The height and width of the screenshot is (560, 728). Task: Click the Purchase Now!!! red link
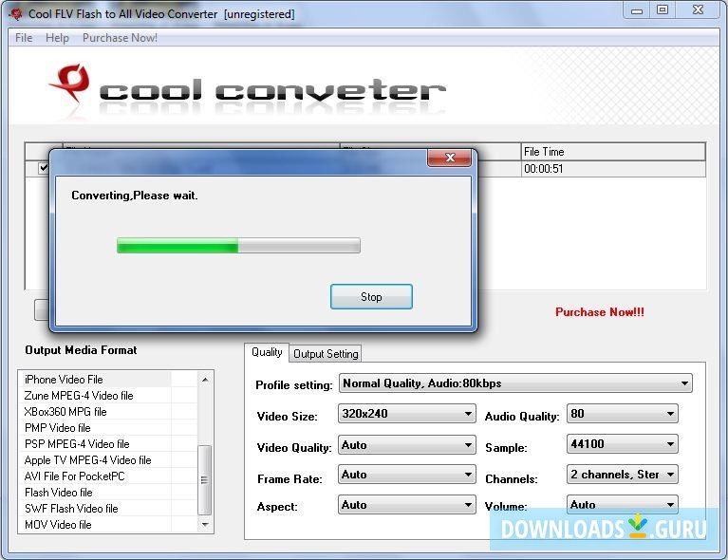point(600,312)
